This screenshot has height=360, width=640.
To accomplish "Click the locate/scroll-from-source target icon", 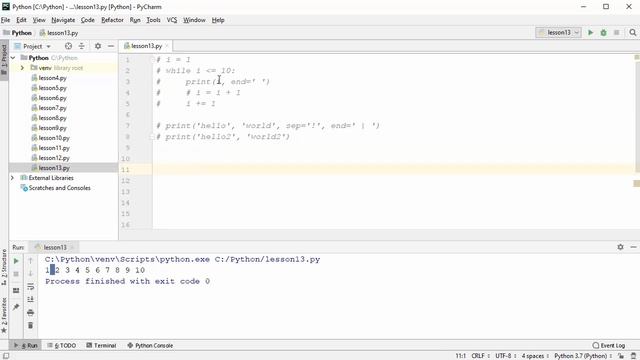I will (68, 46).
